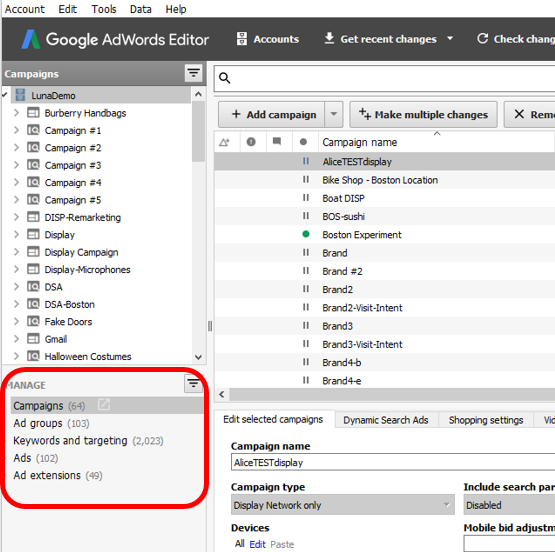The width and height of the screenshot is (555, 552).
Task: Expand the Burberry Handbags tree node
Action: point(16,113)
